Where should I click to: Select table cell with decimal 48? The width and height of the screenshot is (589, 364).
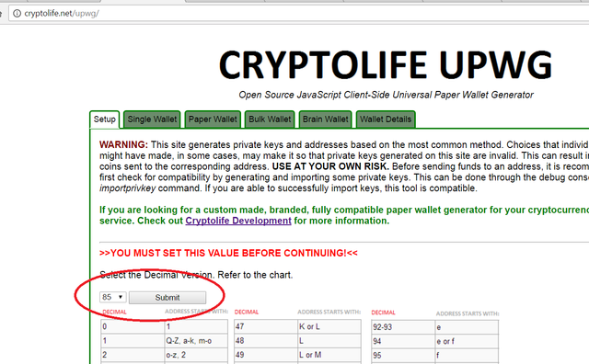pyautogui.click(x=266, y=341)
